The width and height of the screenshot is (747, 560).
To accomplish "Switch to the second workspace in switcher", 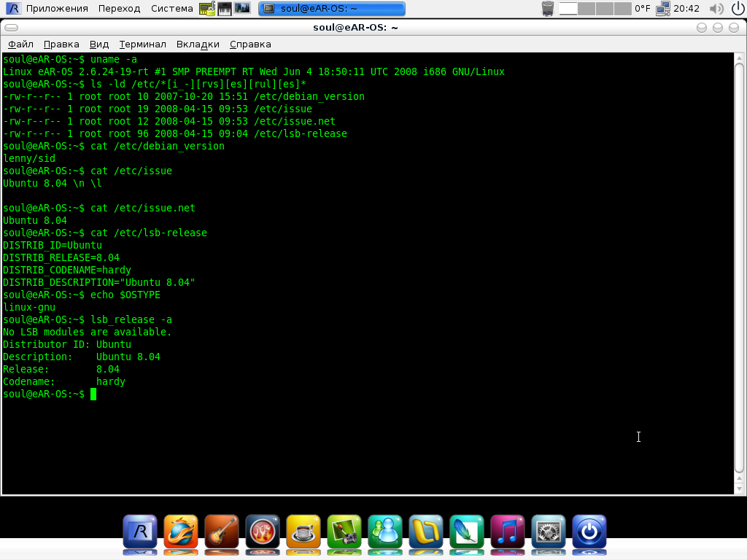I will pos(586,9).
